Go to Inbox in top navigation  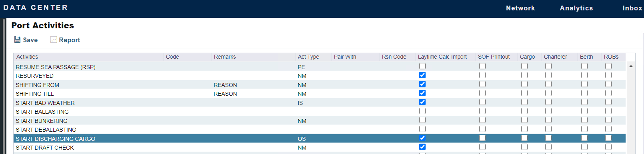pyautogui.click(x=632, y=8)
